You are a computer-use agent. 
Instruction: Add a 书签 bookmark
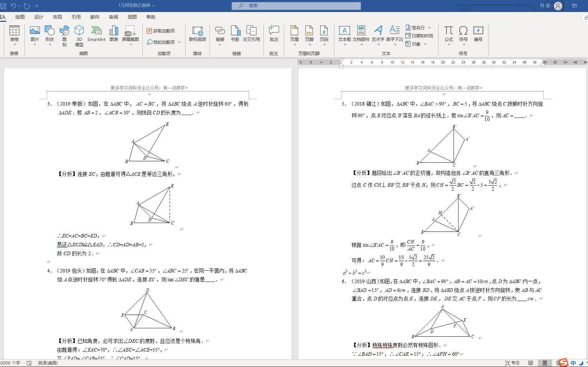[x=235, y=34]
